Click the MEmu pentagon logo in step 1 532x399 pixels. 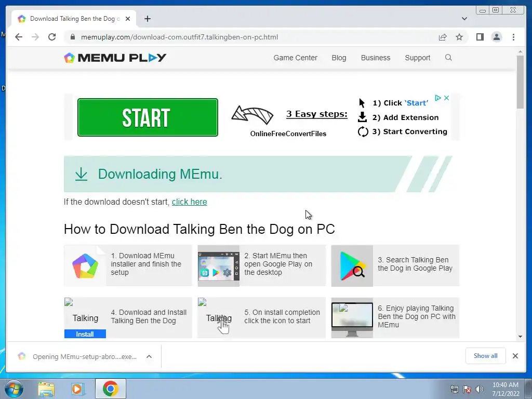point(85,265)
